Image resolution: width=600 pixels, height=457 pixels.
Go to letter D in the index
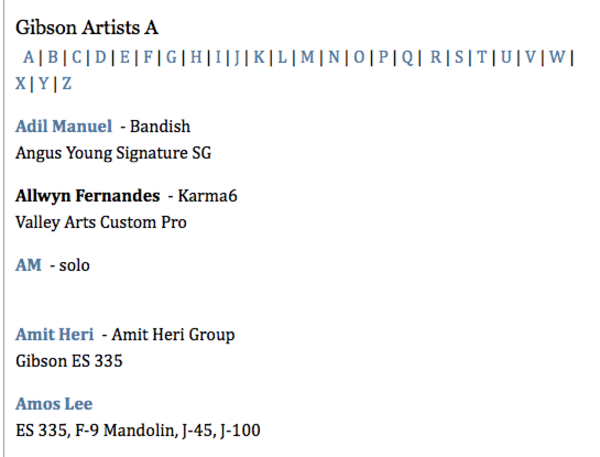tap(100, 57)
